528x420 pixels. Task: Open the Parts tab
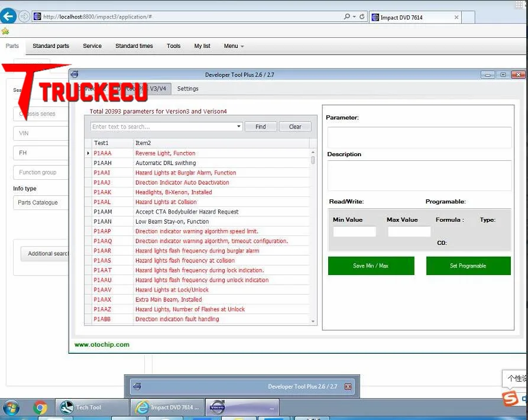[12, 46]
